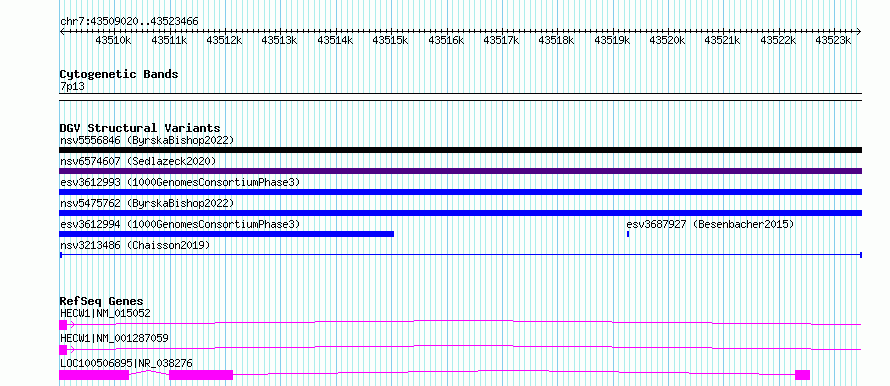Screen dimensions: 890x386
Task: Click the 43523k ruler tick label
Action: click(833, 40)
